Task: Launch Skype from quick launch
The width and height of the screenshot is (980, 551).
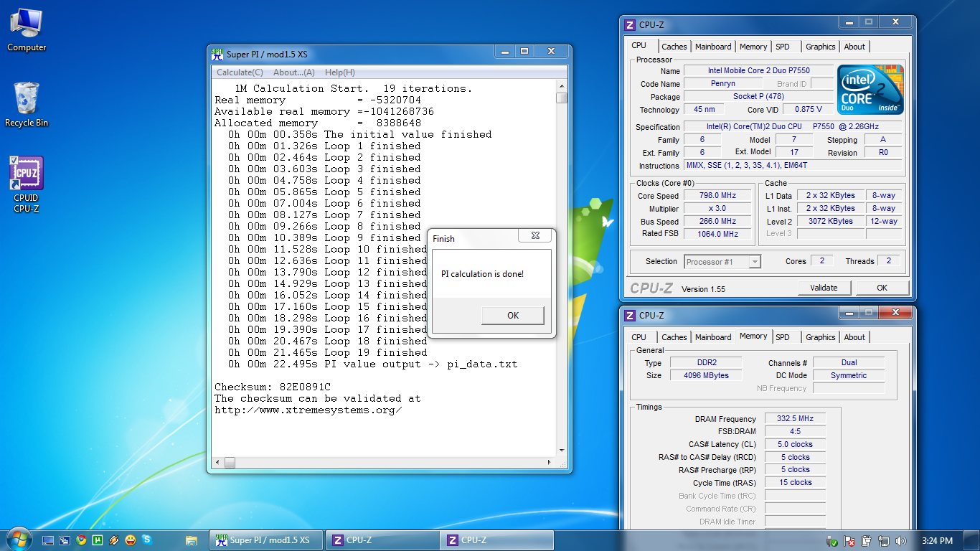Action: tap(147, 540)
